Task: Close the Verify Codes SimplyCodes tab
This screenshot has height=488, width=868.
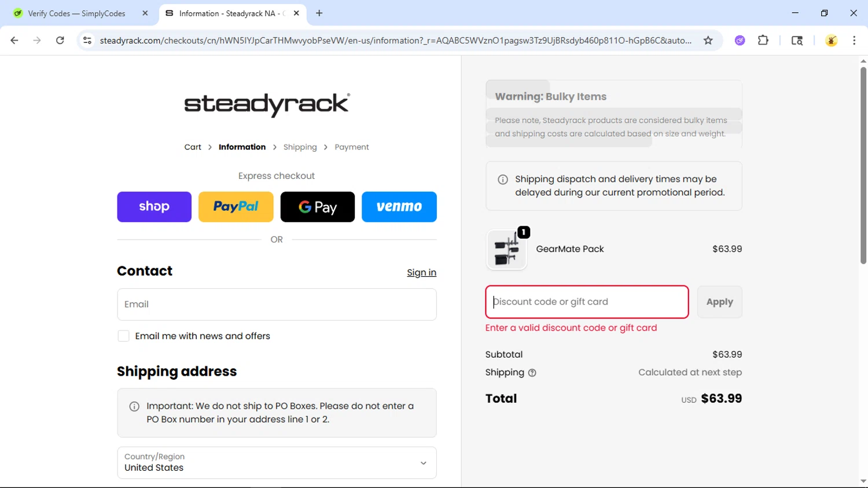Action: (145, 13)
